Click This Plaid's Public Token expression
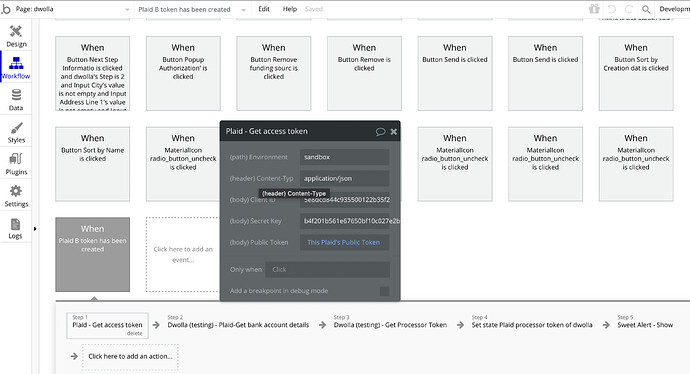690x374 pixels. tap(344, 242)
